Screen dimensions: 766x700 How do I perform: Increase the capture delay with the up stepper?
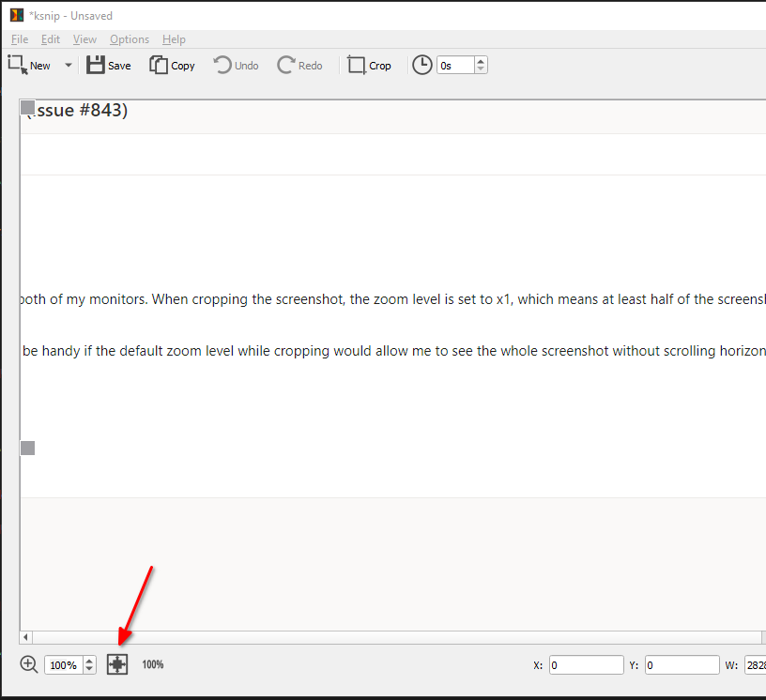pyautogui.click(x=480, y=60)
